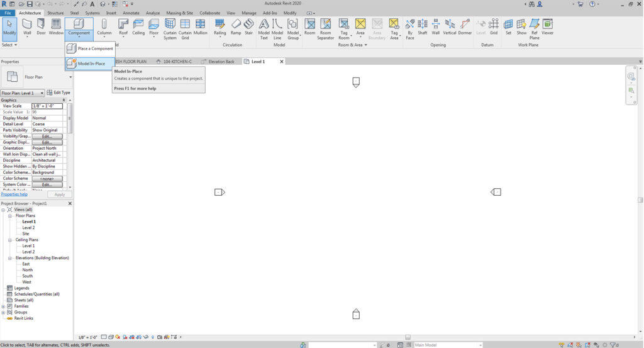Click Edit for Graphic Display Options
Image resolution: width=644 pixels, height=348 pixels.
(47, 142)
